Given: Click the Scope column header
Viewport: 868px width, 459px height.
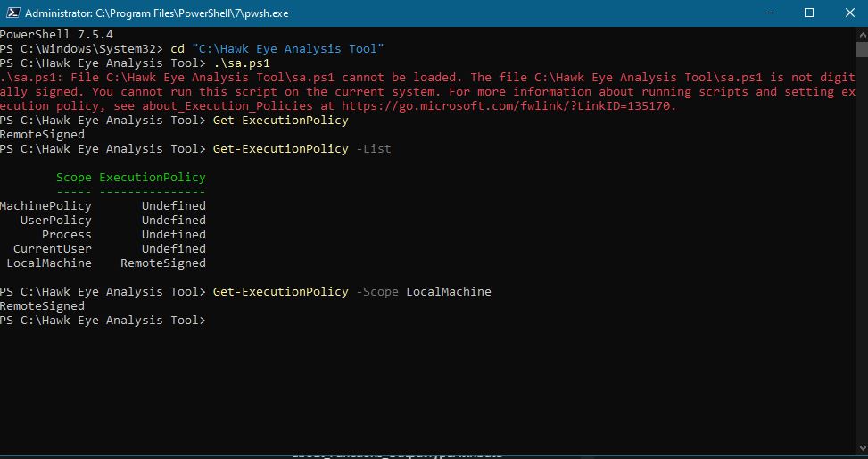Looking at the screenshot, I should (x=74, y=178).
